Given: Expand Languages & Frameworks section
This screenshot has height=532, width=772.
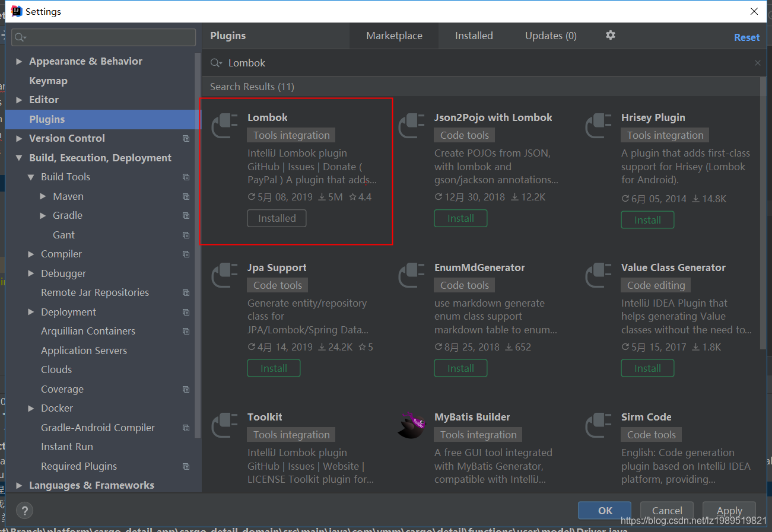Looking at the screenshot, I should [x=19, y=485].
